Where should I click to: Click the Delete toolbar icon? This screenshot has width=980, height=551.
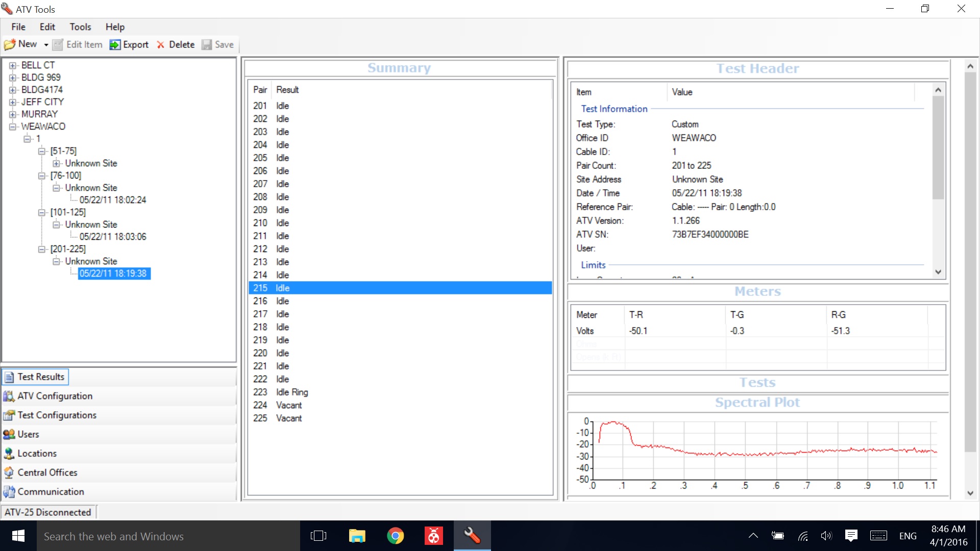pyautogui.click(x=175, y=44)
